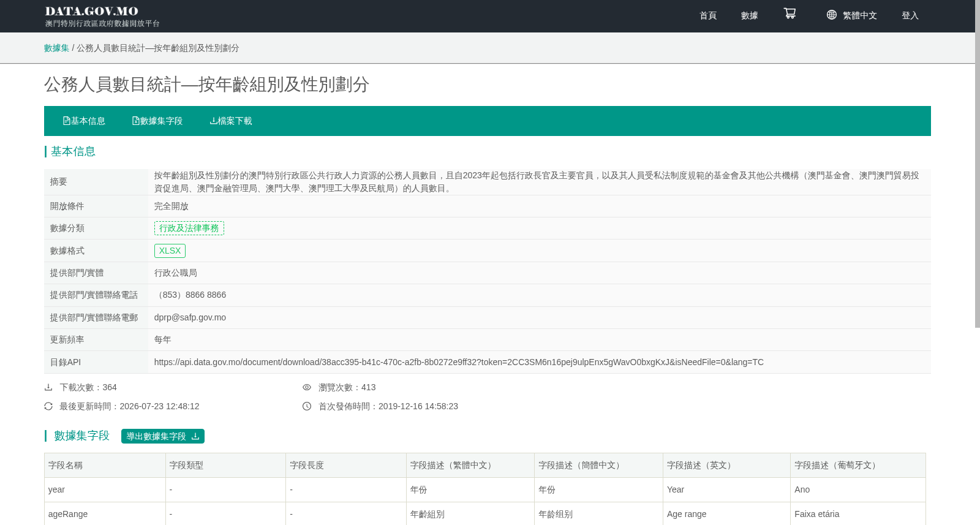Viewport: 980px width, 525px height.
Task: Switch to the 數據集字段 tab
Action: pyautogui.click(x=157, y=121)
